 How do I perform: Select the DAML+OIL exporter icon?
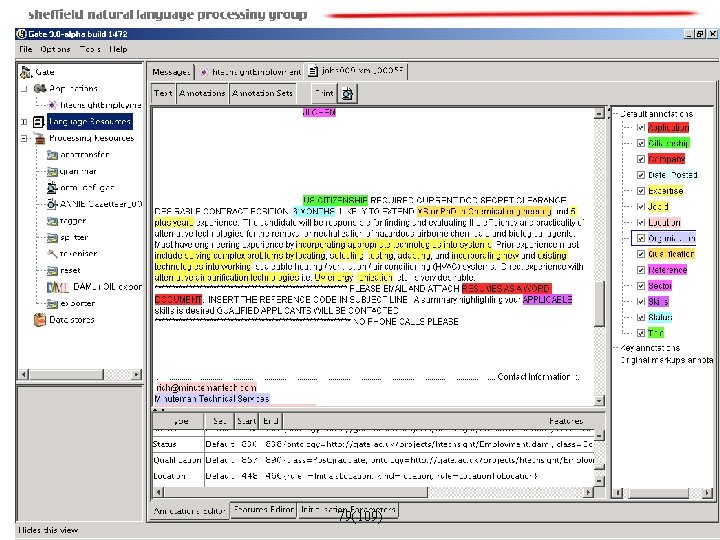[x=58, y=287]
